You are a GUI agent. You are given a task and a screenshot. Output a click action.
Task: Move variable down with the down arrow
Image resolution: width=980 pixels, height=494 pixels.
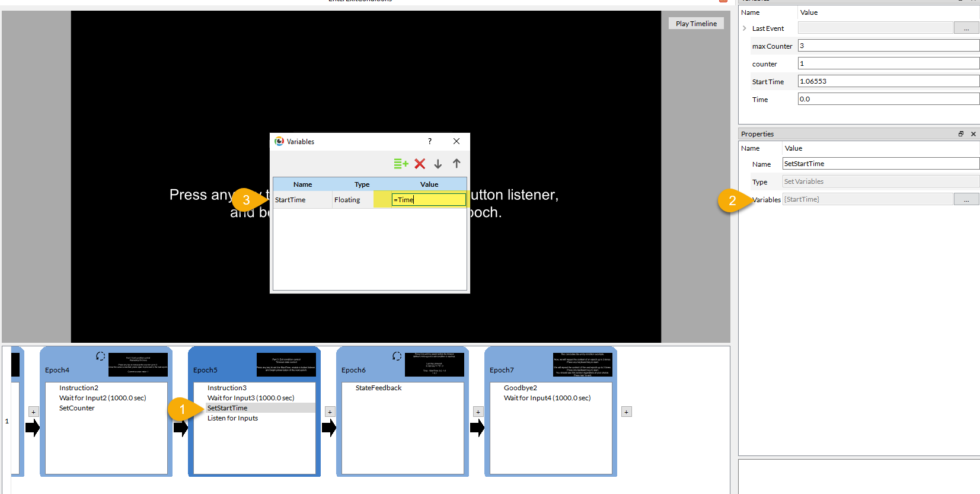coord(438,164)
